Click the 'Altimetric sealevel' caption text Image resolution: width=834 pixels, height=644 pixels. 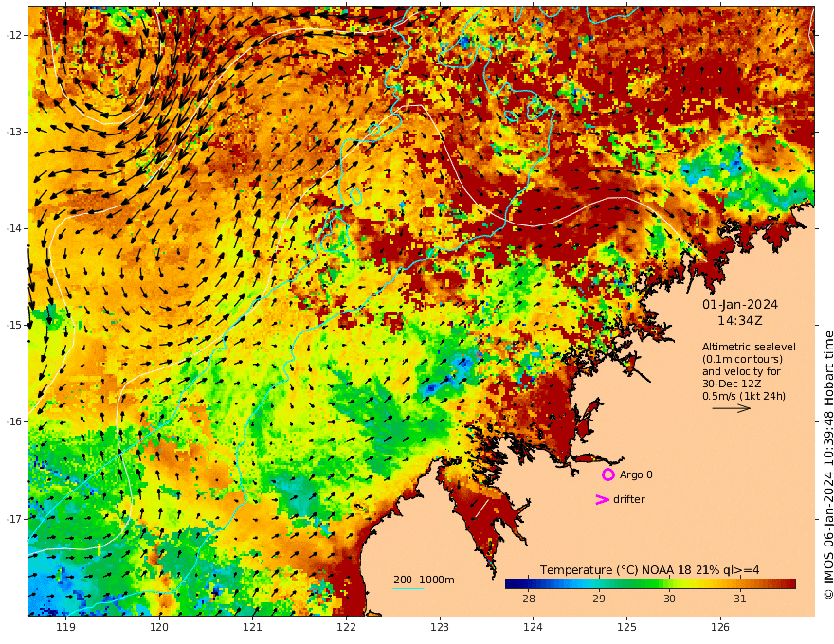pos(749,347)
